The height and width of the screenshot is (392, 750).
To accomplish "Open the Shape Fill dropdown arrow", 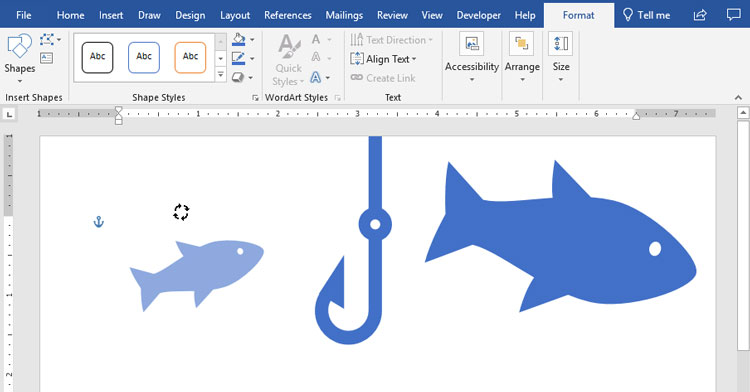I will pyautogui.click(x=253, y=40).
